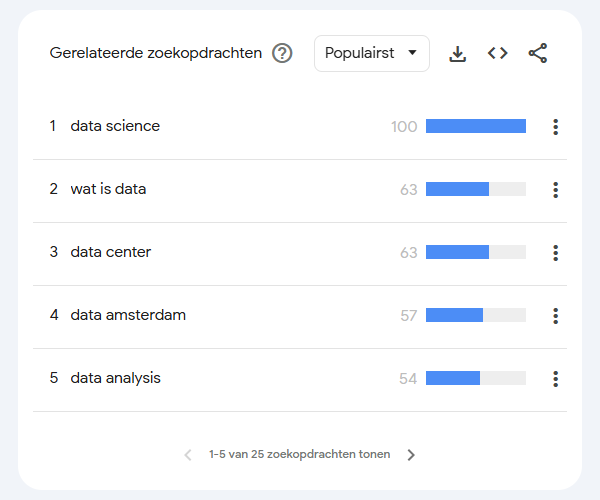Open the data center query
This screenshot has height=500, width=600.
coord(111,252)
